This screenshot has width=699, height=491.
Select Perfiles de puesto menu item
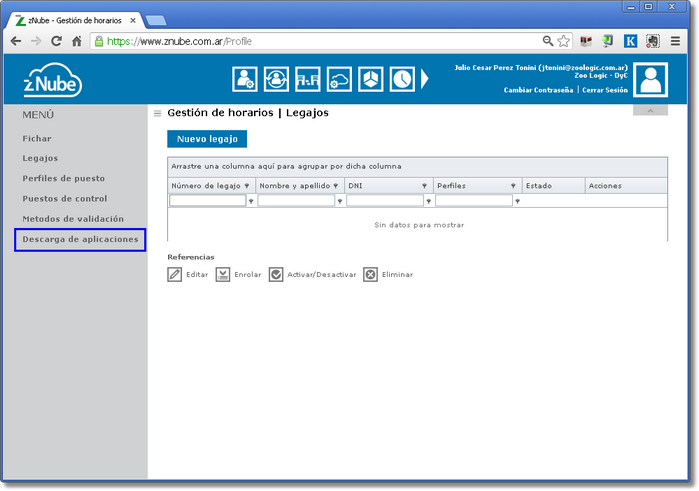pyautogui.click(x=63, y=179)
